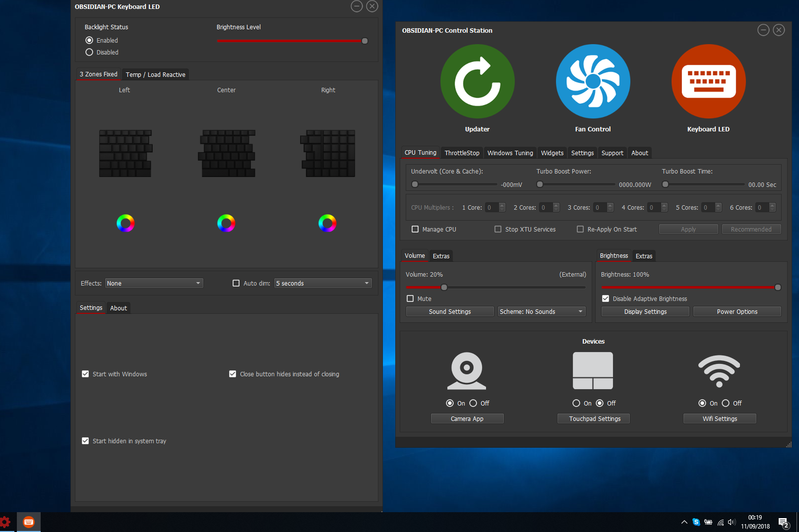
Task: Show hidden tray icons chevron
Action: pyautogui.click(x=684, y=522)
